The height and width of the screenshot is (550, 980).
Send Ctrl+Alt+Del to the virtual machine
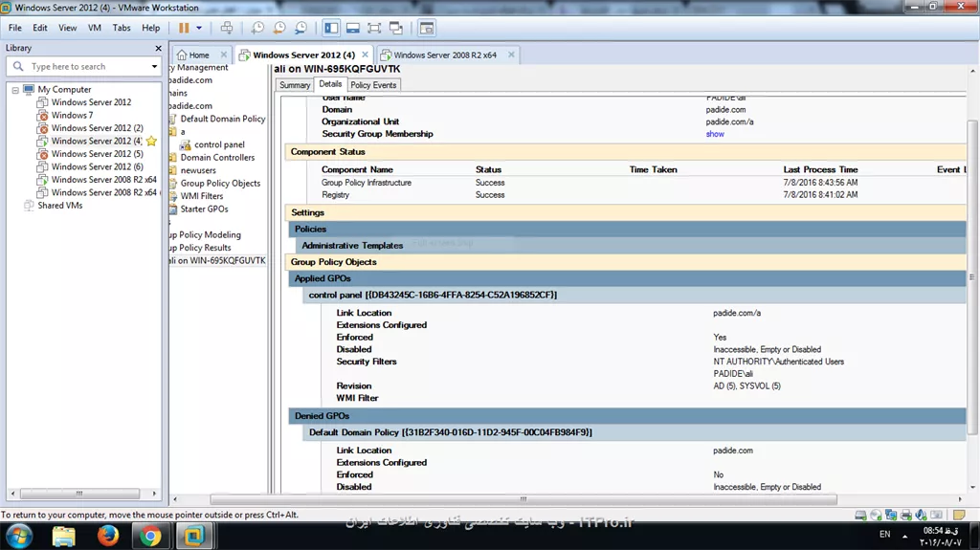pos(227,28)
